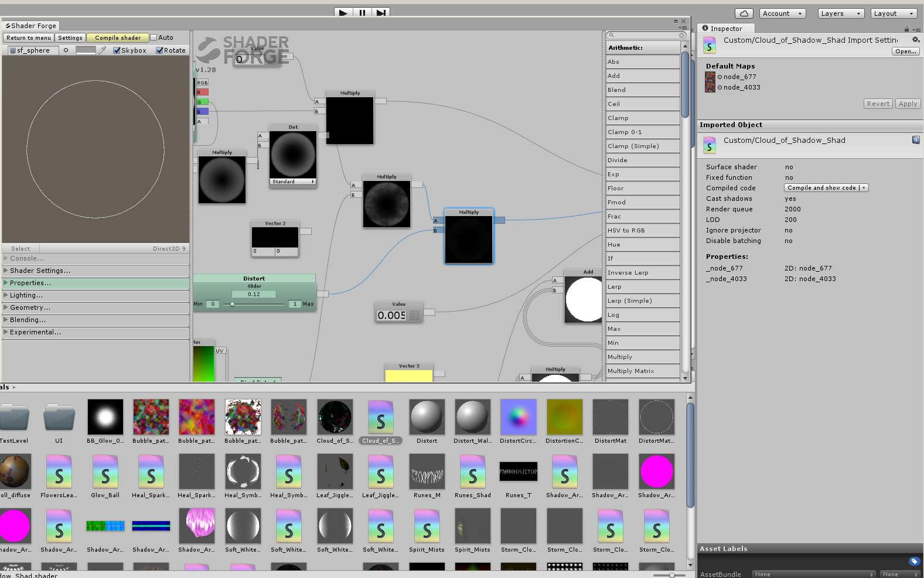Open the Standard dropdown on the Dot node
This screenshot has height=578, width=924.
pyautogui.click(x=293, y=182)
